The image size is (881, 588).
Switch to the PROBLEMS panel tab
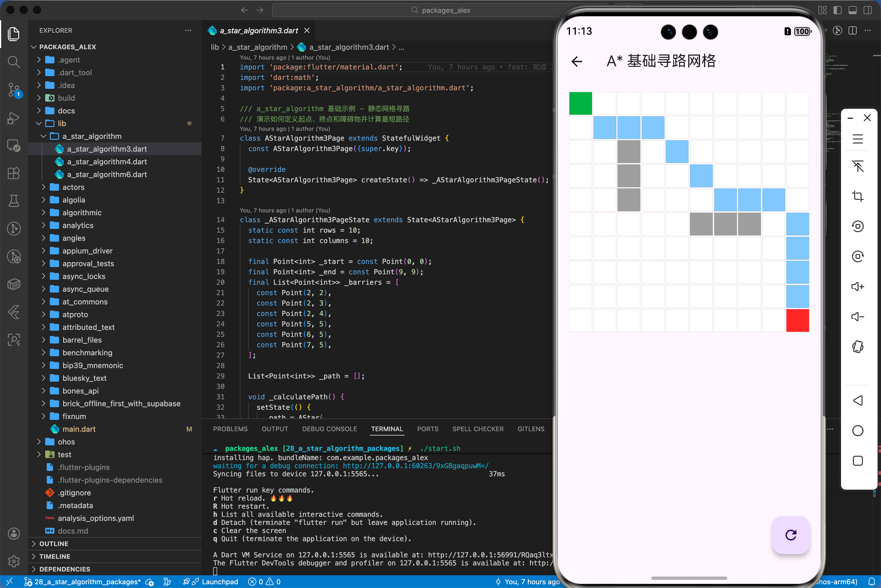point(230,429)
